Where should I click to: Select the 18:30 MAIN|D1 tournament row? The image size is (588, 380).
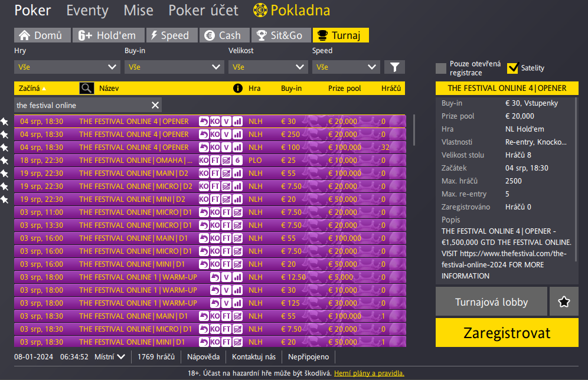point(210,316)
